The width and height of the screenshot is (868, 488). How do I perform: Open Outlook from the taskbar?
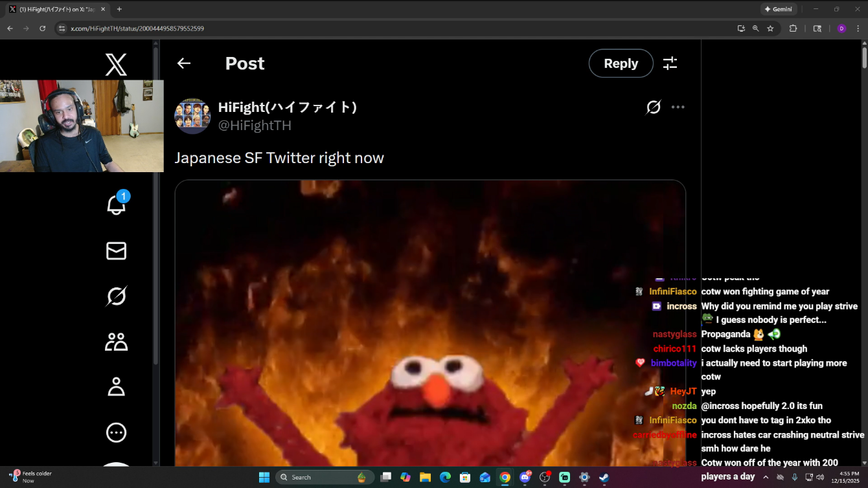485,478
